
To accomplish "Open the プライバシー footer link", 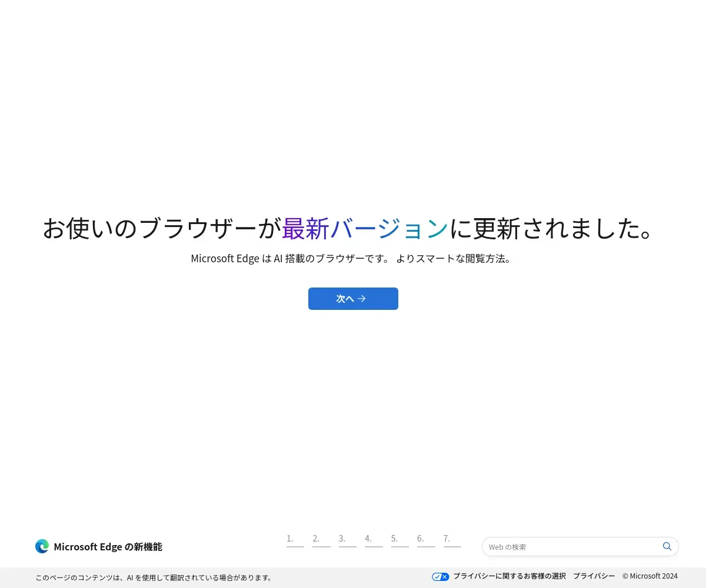I will (594, 576).
